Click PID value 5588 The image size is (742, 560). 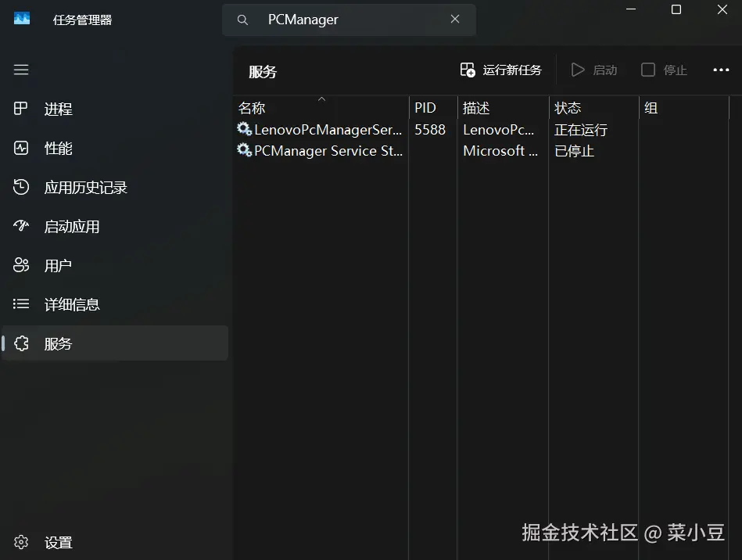tap(430, 130)
